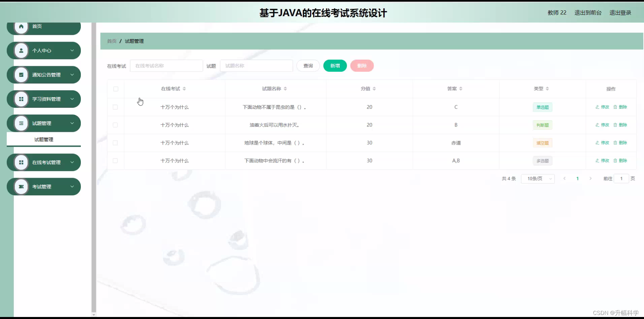
Task: Open the 10条/页 page size dropdown
Action: pos(538,178)
